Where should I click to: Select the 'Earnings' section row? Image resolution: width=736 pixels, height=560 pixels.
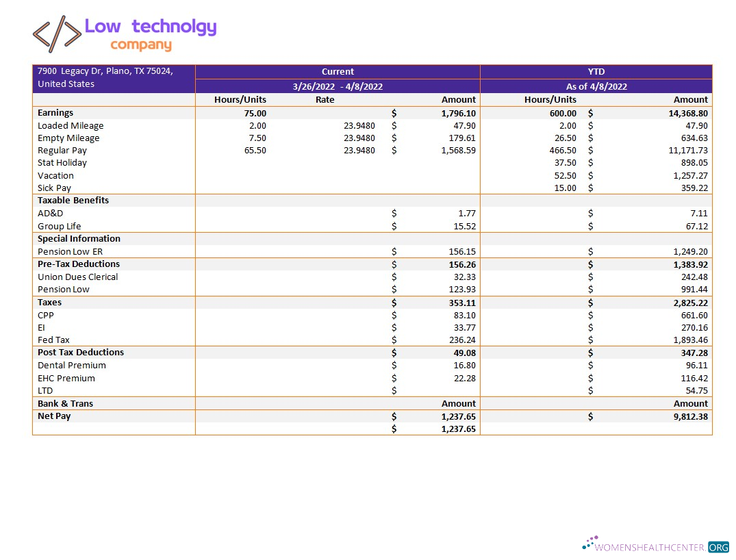pos(55,112)
